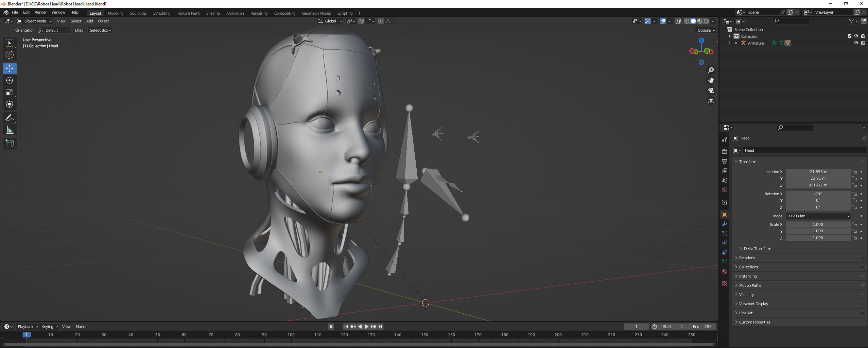
Task: Toggle snapping magnet icon
Action: 361,21
